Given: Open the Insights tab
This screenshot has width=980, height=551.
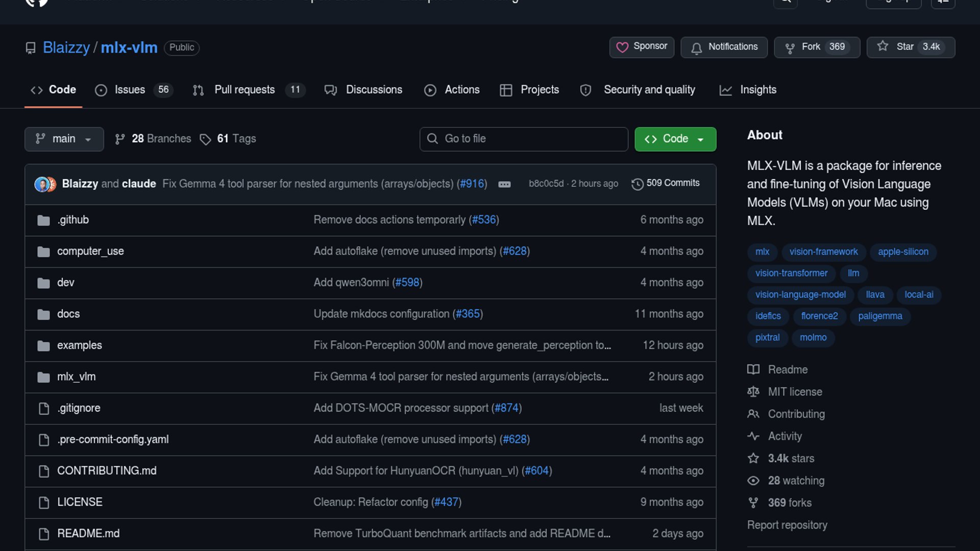Looking at the screenshot, I should 757,90.
